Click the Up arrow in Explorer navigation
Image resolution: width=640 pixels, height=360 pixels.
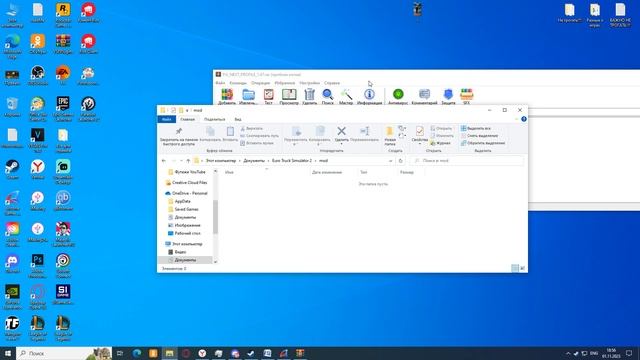pyautogui.click(x=188, y=161)
